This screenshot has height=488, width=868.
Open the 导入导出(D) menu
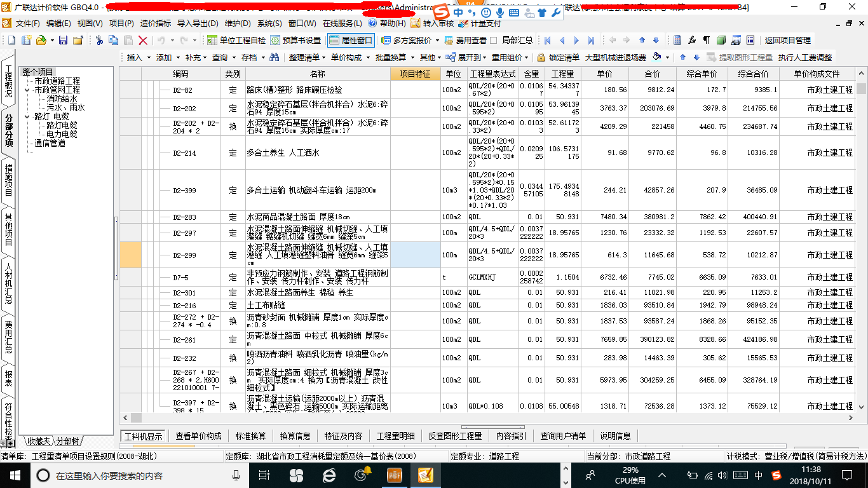tap(198, 23)
